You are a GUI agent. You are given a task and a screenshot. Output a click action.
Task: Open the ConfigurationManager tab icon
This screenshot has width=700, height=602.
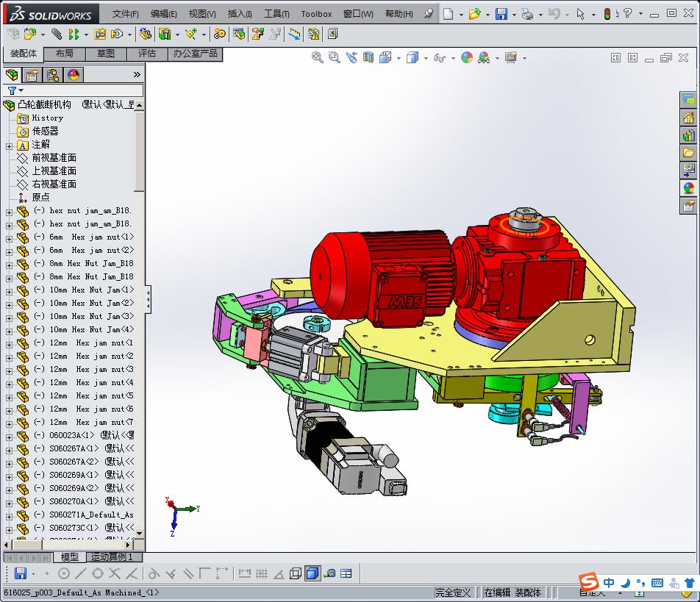[53, 74]
